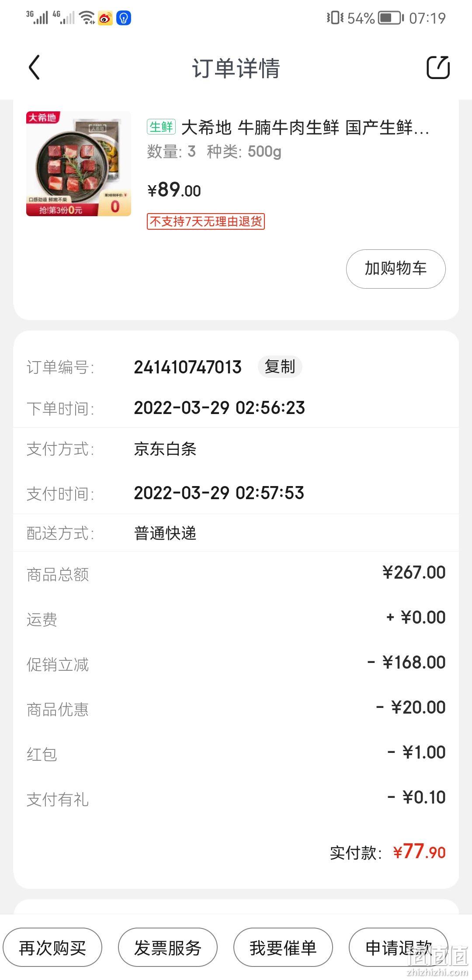Tap the Weibo icon in status bar
The image size is (472, 980).
coord(105,18)
